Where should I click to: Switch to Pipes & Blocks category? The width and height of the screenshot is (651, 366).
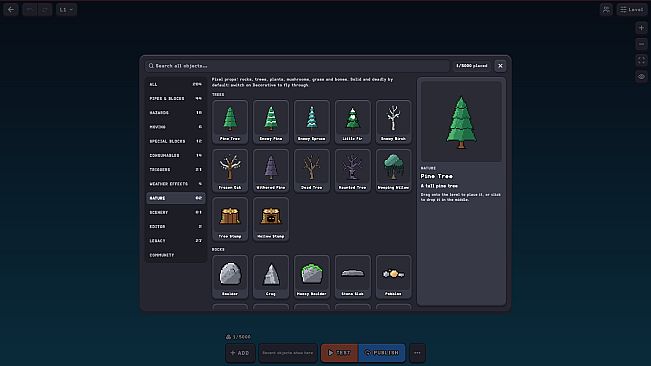[x=176, y=98]
